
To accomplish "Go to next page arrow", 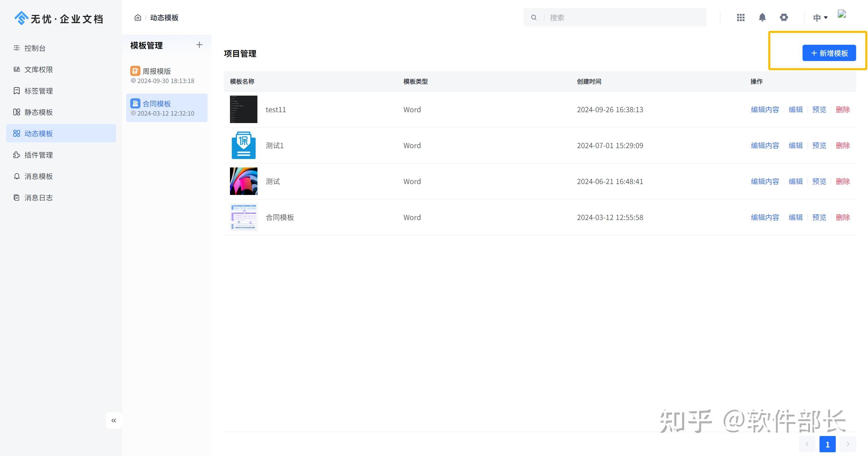I will click(848, 444).
